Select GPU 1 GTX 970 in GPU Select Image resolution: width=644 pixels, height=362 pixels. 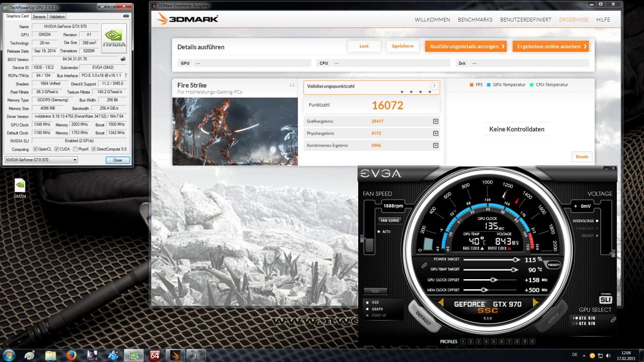584,318
